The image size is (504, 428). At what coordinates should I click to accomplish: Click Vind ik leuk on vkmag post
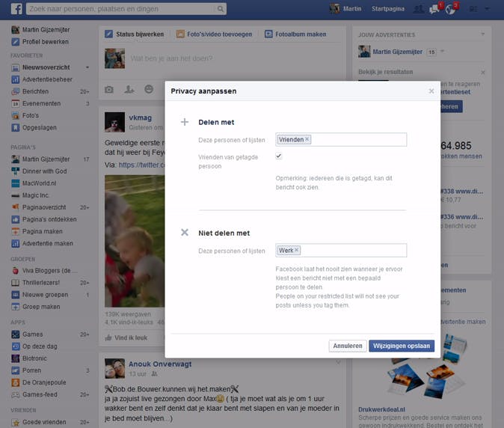(x=126, y=337)
